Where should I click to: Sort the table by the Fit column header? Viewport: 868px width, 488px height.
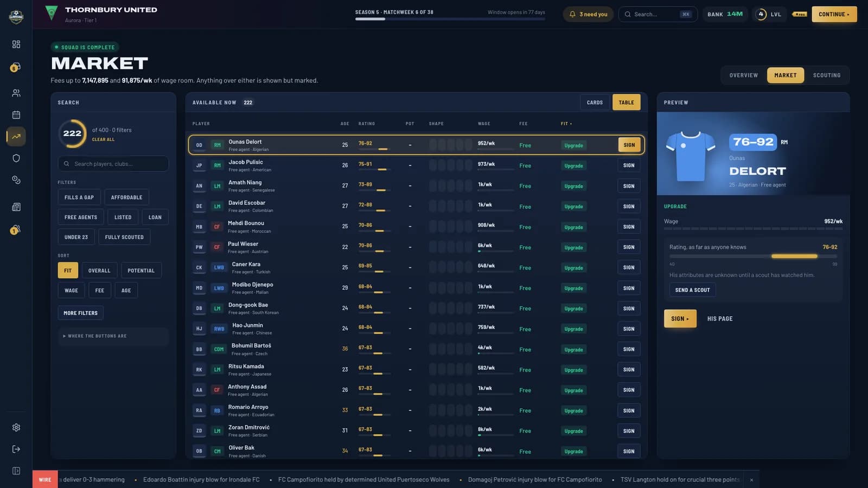click(566, 124)
